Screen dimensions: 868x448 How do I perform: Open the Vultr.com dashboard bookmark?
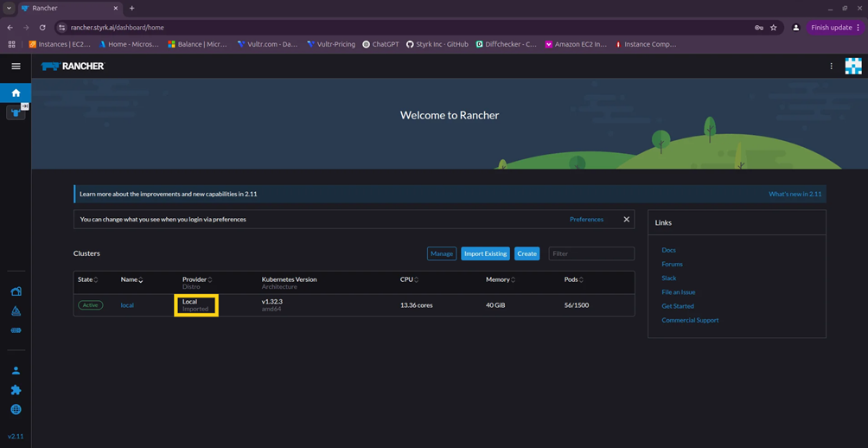pyautogui.click(x=268, y=44)
